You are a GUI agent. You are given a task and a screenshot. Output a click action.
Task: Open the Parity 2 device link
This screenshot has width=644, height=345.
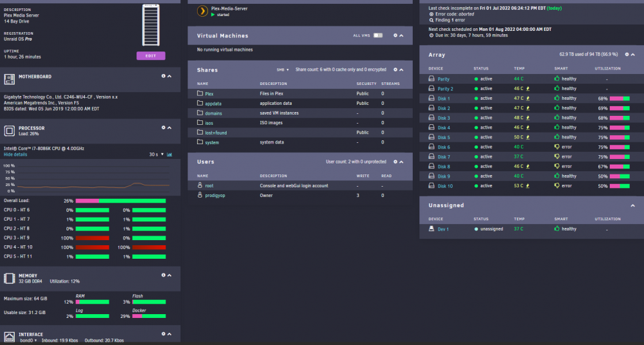tap(445, 89)
